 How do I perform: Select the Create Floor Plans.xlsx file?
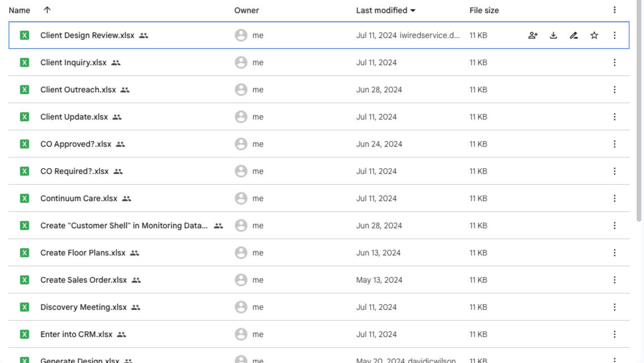(x=83, y=253)
